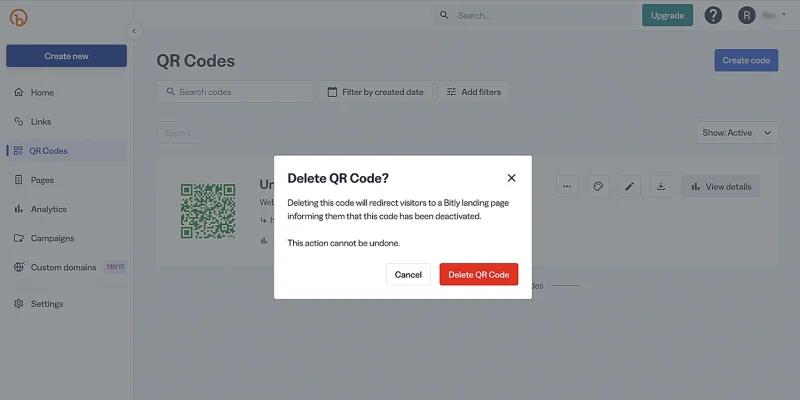This screenshot has width=800, height=400.
Task: Click the Upgrade button
Action: (x=667, y=15)
